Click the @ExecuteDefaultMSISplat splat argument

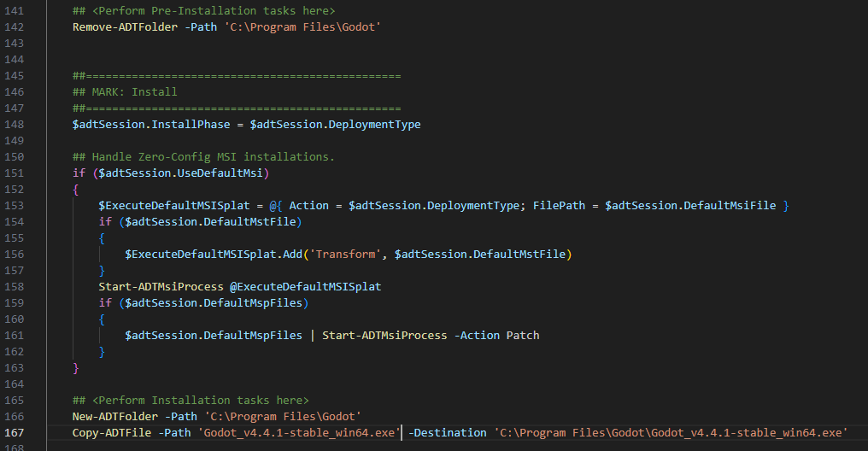pos(306,287)
